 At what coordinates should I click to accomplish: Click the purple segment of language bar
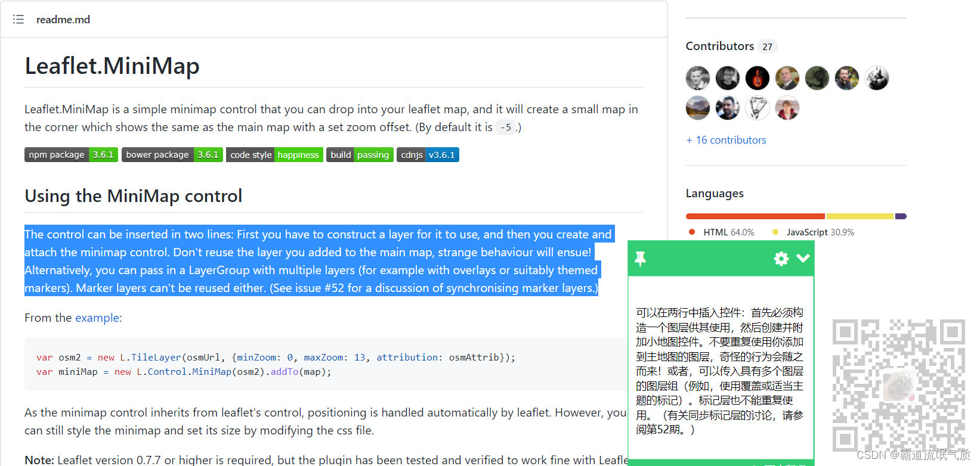pos(901,216)
